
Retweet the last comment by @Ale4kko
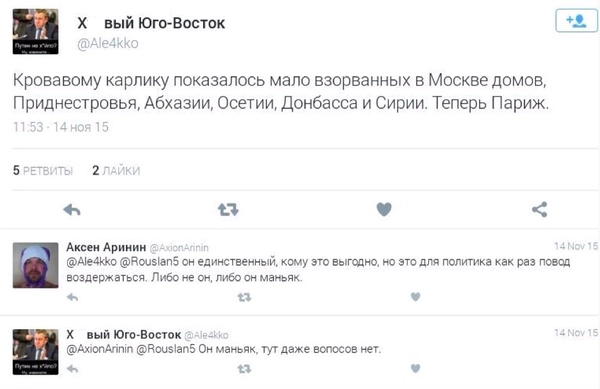point(244,369)
